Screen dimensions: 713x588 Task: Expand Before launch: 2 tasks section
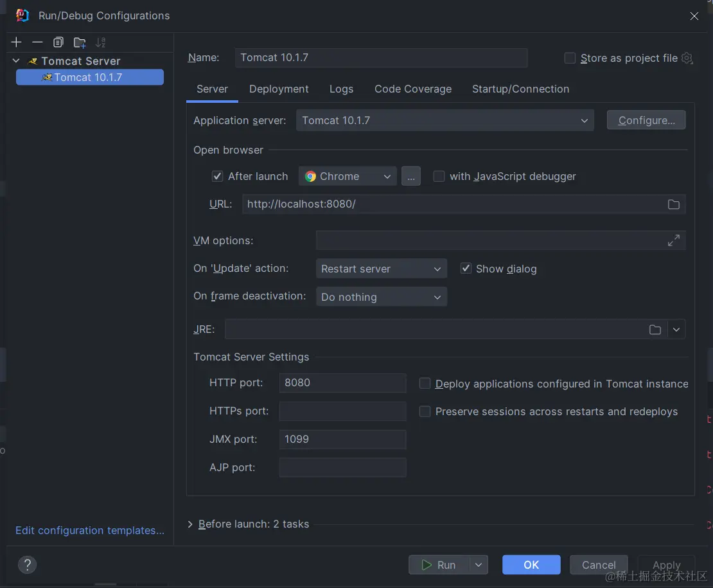coord(190,524)
